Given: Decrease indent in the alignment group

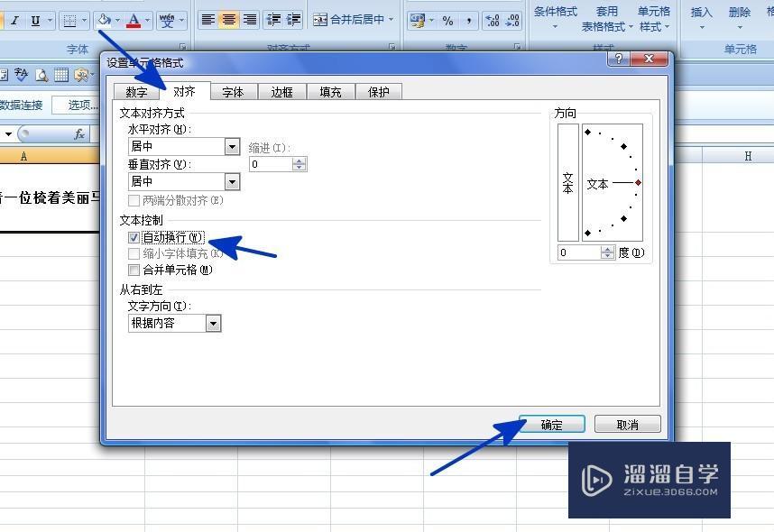Looking at the screenshot, I should (273, 20).
